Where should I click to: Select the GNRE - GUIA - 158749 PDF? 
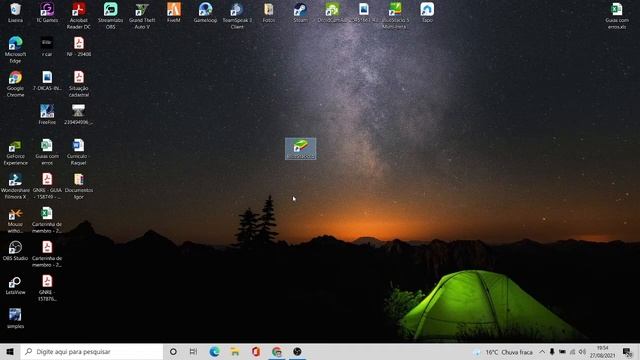pyautogui.click(x=47, y=186)
